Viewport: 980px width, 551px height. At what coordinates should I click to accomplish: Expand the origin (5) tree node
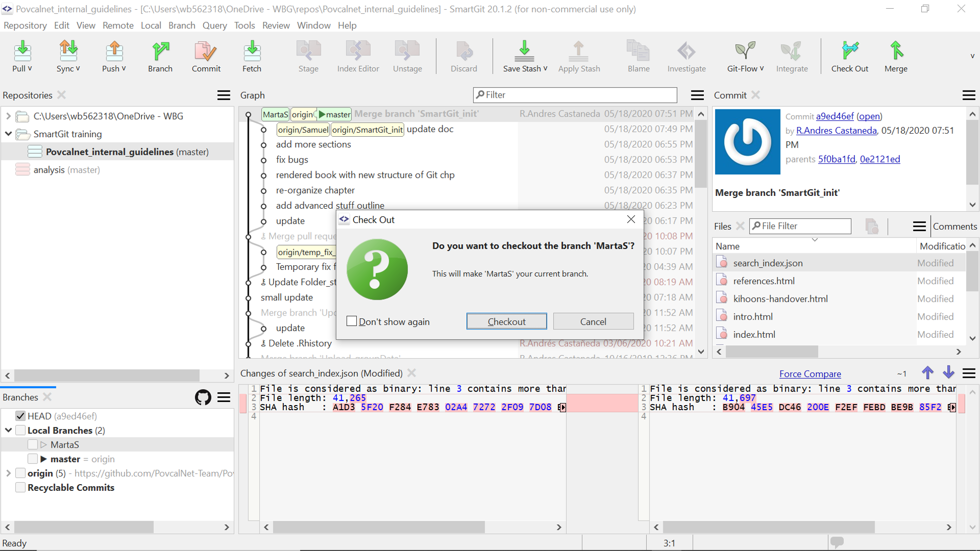point(8,473)
